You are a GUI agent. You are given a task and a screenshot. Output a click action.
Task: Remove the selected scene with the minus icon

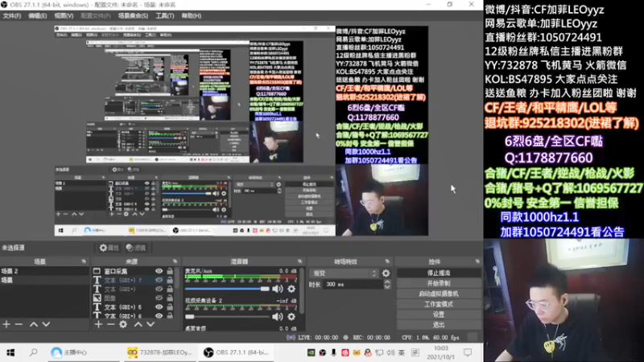19,324
